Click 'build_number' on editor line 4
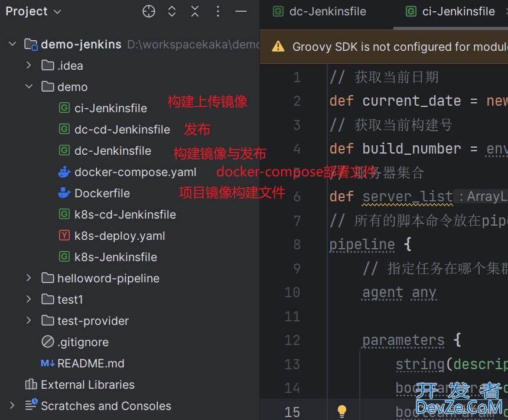The image size is (508, 420). point(412,149)
